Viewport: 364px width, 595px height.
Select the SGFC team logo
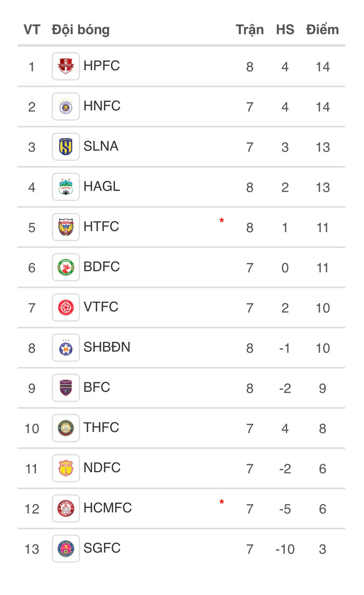click(66, 549)
